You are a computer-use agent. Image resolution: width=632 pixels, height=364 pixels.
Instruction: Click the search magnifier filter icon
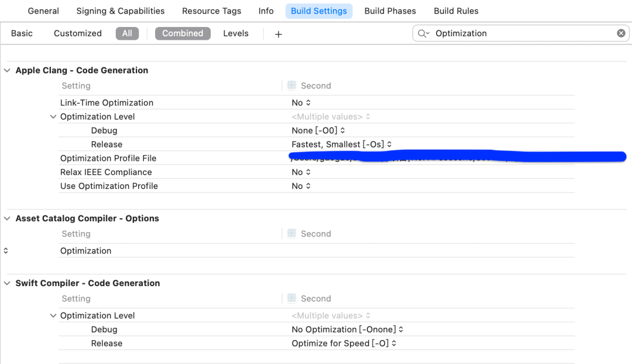(x=423, y=33)
